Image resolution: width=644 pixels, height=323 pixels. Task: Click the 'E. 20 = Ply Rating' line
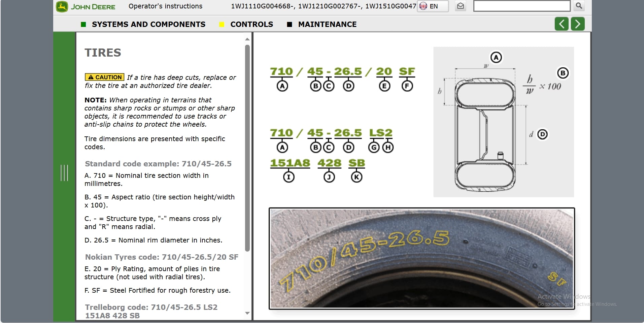coord(152,273)
